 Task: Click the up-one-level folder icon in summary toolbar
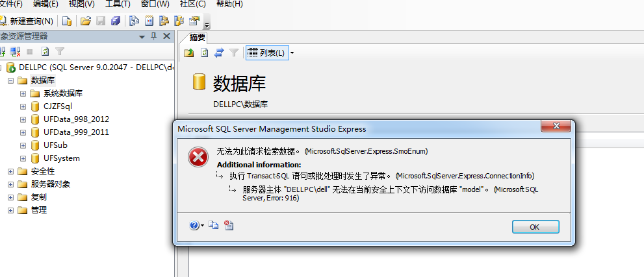(x=189, y=53)
